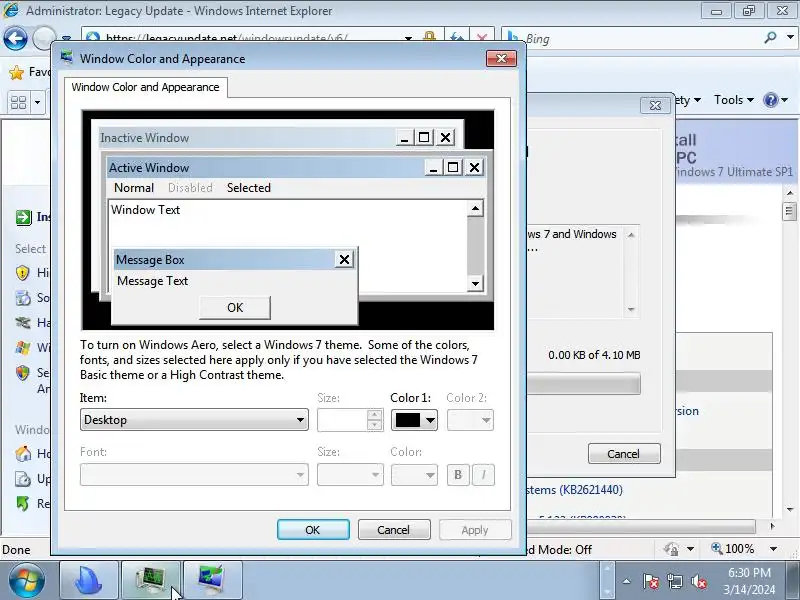Click the personalization taskbar icon
The image size is (800, 600).
(212, 581)
